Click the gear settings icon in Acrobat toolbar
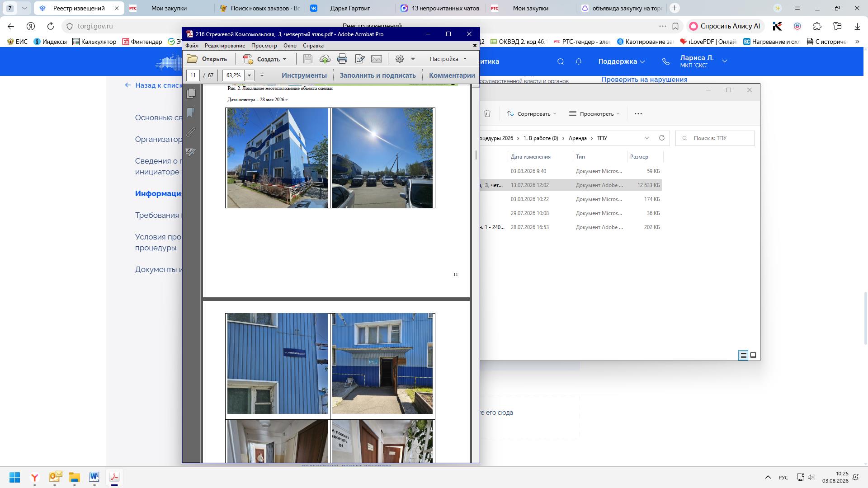This screenshot has height=488, width=868. 400,59
